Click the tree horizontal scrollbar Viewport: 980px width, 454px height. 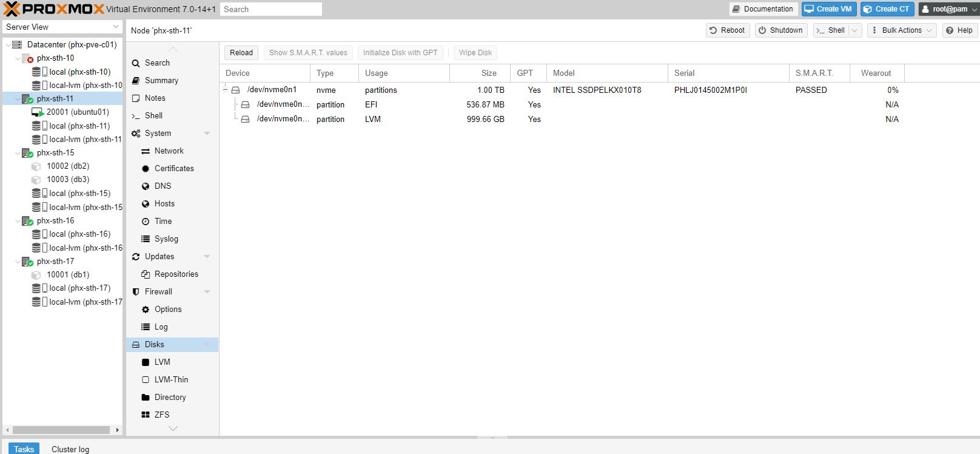pos(61,430)
